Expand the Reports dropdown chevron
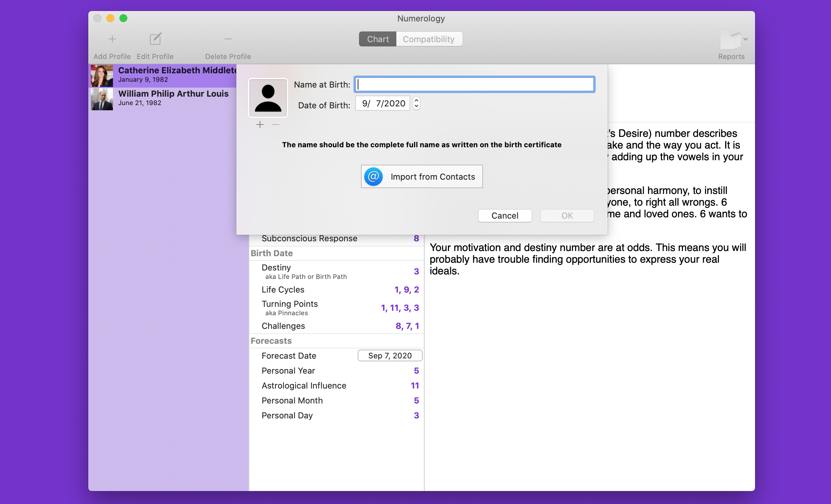The image size is (831, 504). click(746, 40)
